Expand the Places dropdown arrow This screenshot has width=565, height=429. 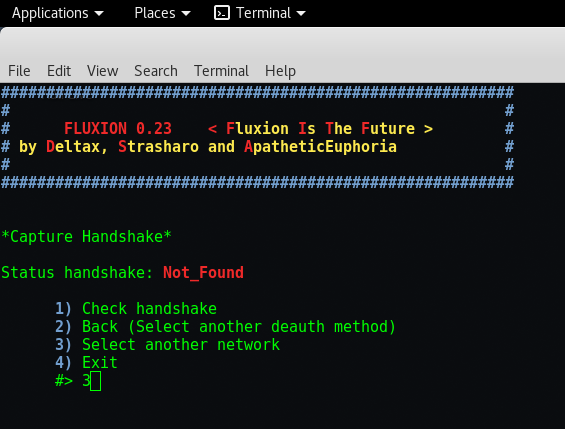(x=186, y=14)
